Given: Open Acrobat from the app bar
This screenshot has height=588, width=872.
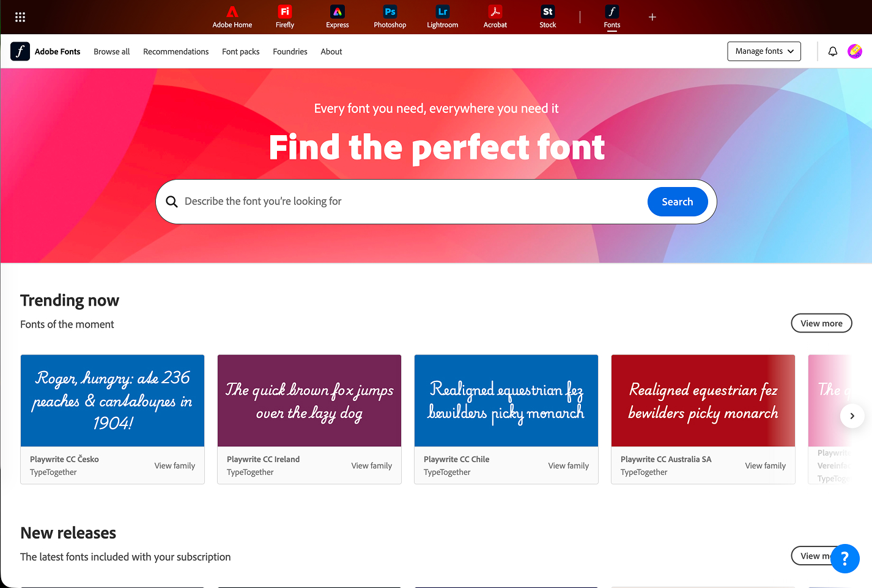Looking at the screenshot, I should pos(495,10).
